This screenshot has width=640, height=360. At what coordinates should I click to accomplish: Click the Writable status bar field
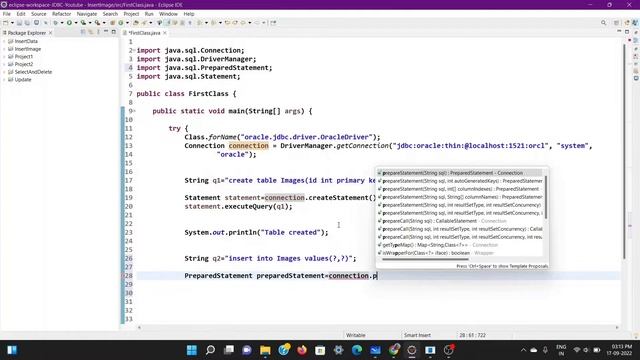tap(356, 335)
